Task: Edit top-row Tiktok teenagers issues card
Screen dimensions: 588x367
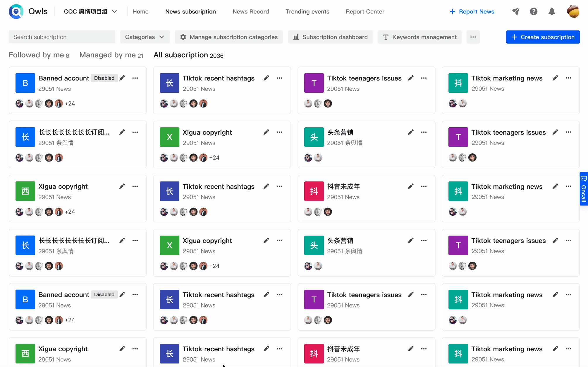Action: pos(411,78)
